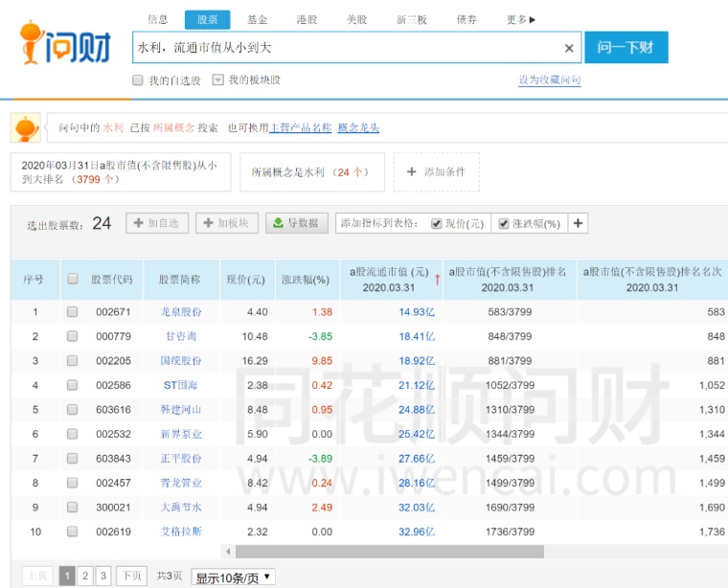The image size is (728, 588).
Task: Open 主营产品名称 link
Action: pos(301,127)
